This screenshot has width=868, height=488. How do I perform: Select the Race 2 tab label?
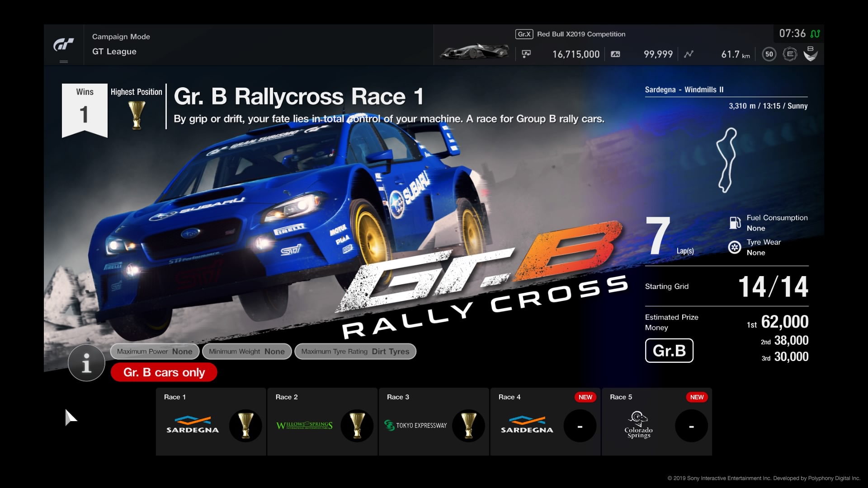point(287,397)
